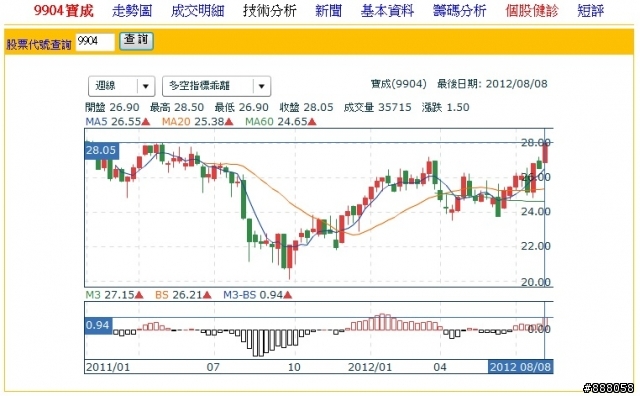The image size is (640, 396).
Task: Click the 2012 08/08 date marker
Action: pos(520,367)
